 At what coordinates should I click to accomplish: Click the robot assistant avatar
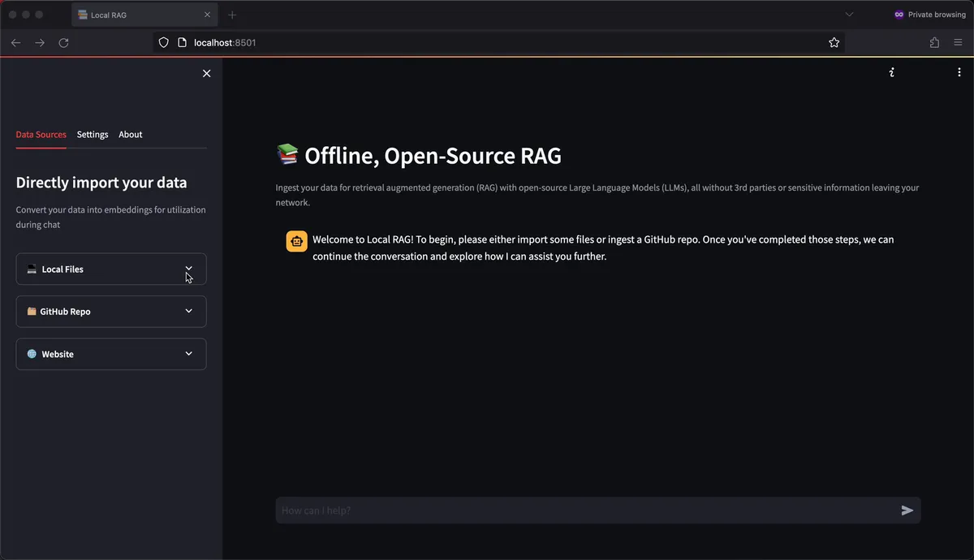point(296,241)
